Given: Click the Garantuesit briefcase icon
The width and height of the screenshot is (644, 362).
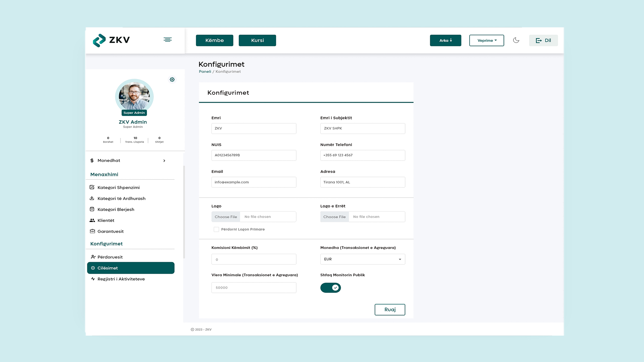Looking at the screenshot, I should pyautogui.click(x=92, y=231).
